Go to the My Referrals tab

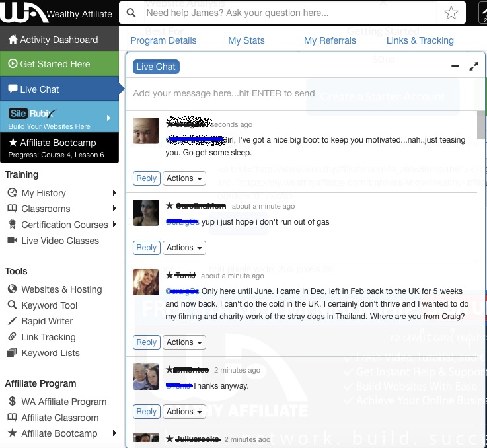click(x=330, y=40)
